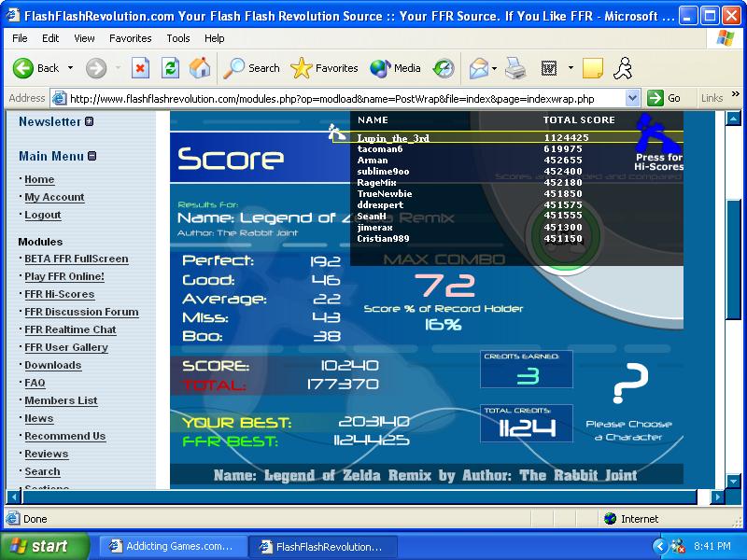Switch to Addicting Games.com taskbar window
Screen dimensions: 747x560
173,546
